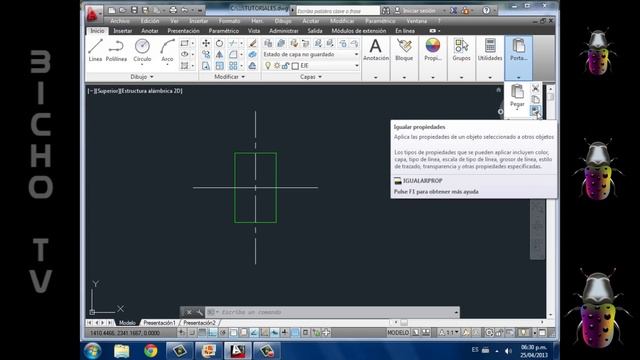
Task: Click the Copy clip icon below the scissors
Action: pos(536,99)
